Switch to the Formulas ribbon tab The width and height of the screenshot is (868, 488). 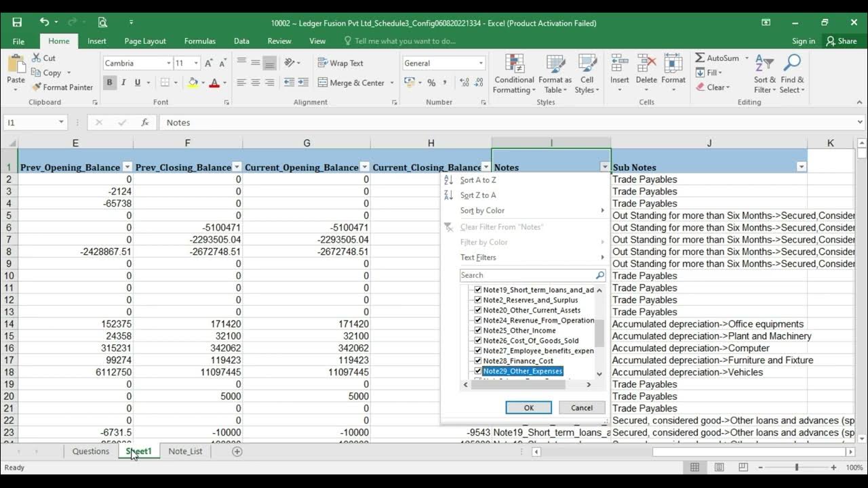200,41
